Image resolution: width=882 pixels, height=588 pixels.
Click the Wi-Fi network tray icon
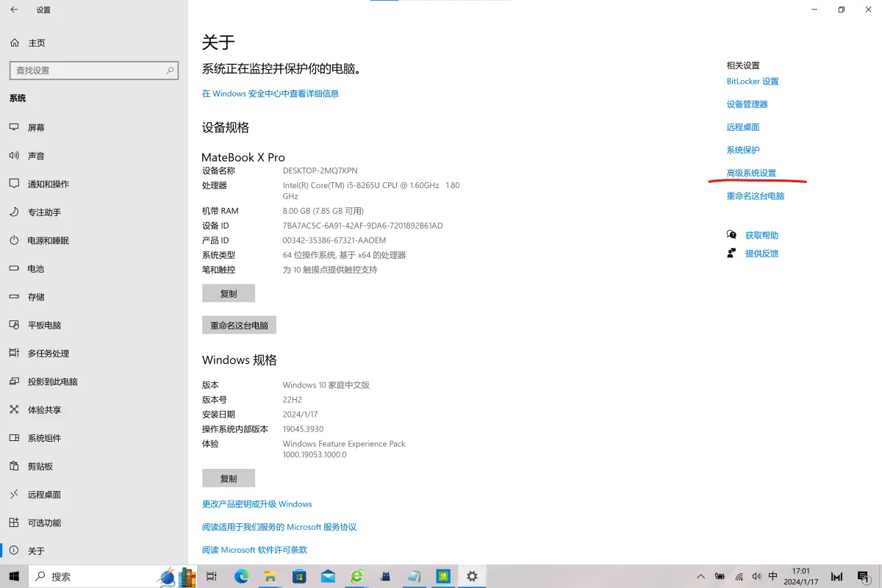click(x=739, y=576)
